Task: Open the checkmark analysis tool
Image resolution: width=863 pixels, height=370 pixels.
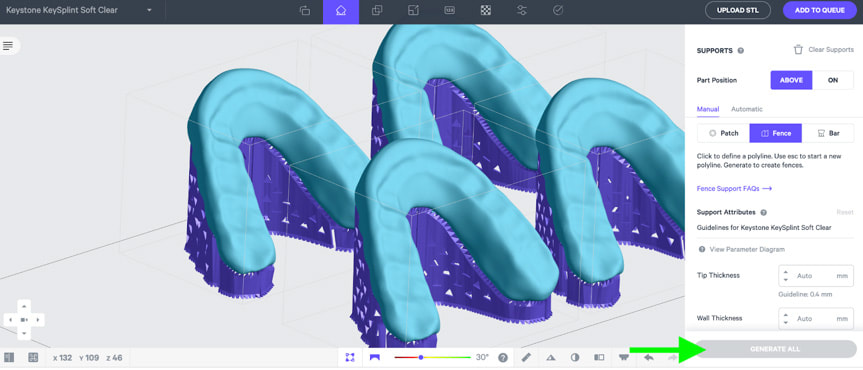Action: coord(558,10)
